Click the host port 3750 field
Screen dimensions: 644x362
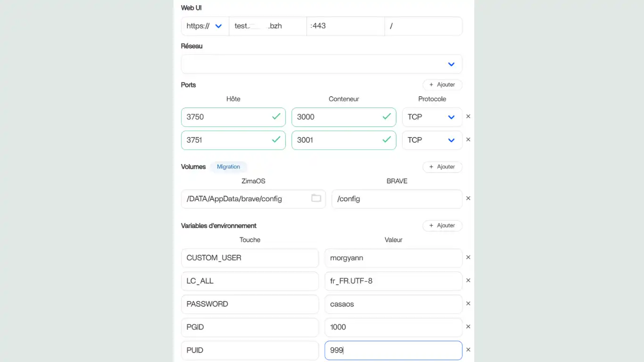tap(226, 117)
